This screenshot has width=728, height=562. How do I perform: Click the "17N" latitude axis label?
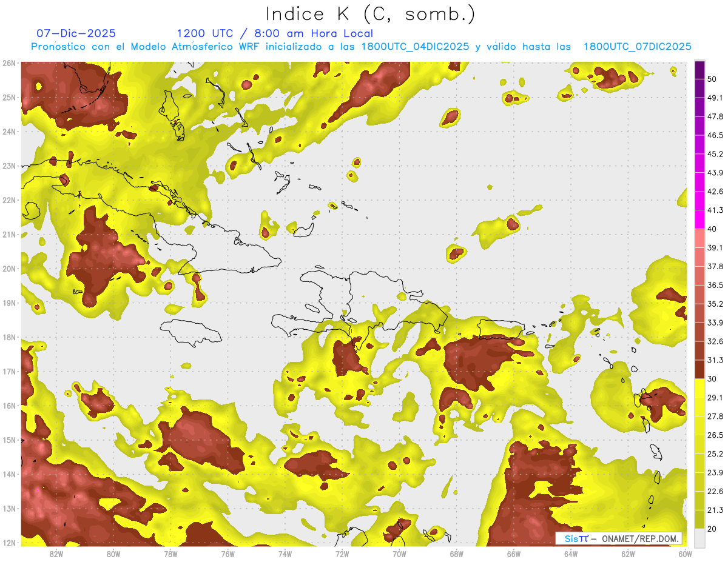(x=9, y=371)
